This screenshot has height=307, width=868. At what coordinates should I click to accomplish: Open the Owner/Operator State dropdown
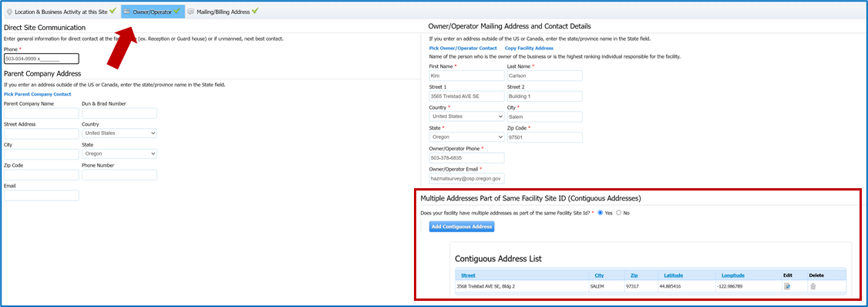(466, 137)
